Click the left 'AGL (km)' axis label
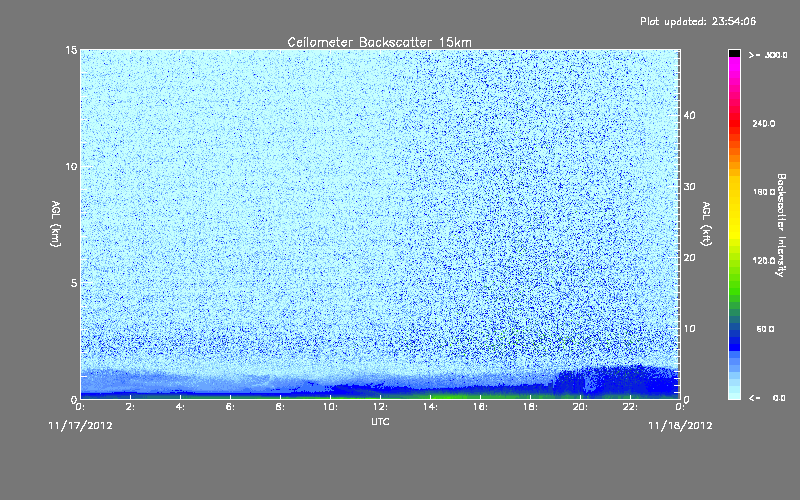 55,224
